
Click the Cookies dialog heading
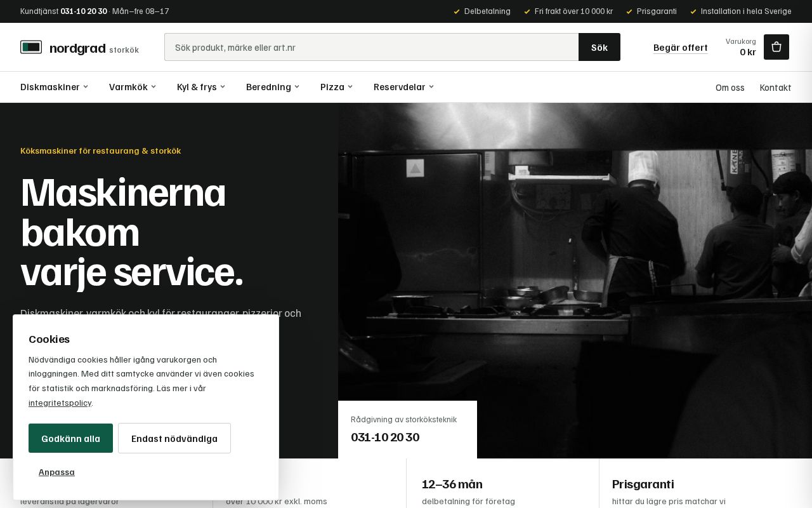tap(49, 339)
